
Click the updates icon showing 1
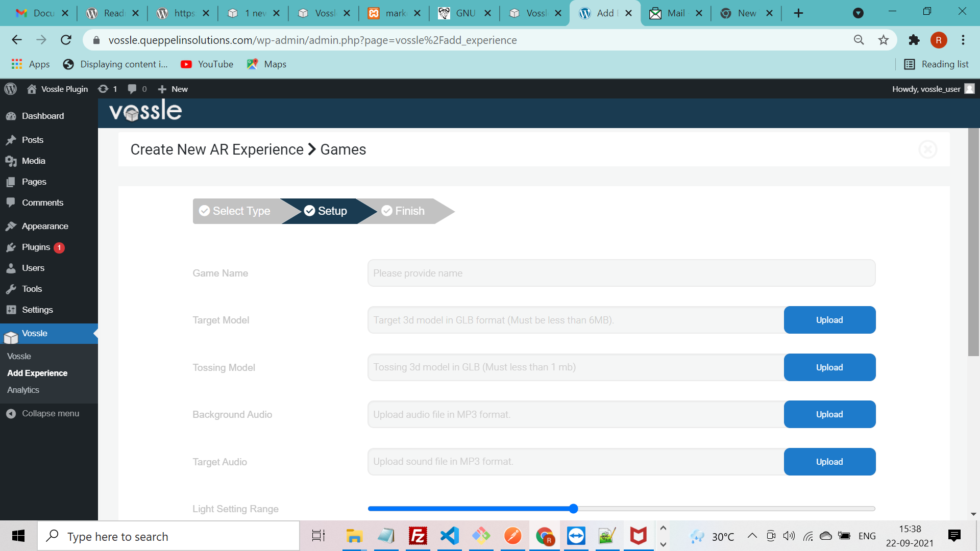(108, 89)
